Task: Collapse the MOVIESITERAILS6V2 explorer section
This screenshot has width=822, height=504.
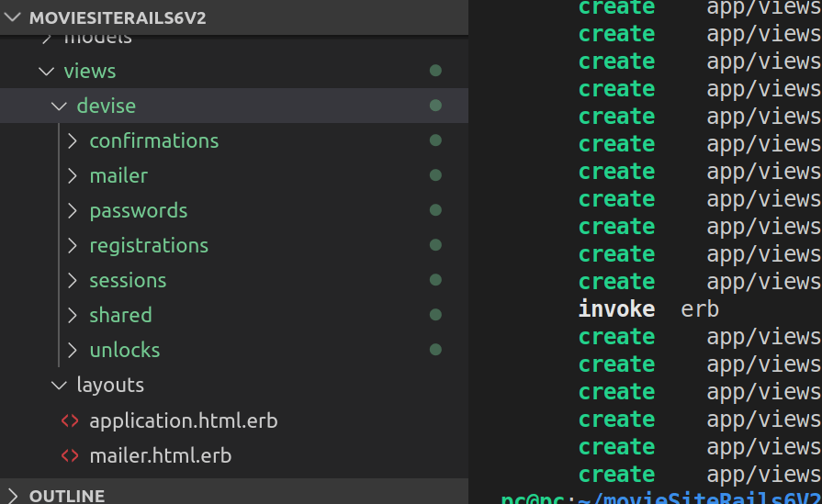Action: tap(13, 17)
